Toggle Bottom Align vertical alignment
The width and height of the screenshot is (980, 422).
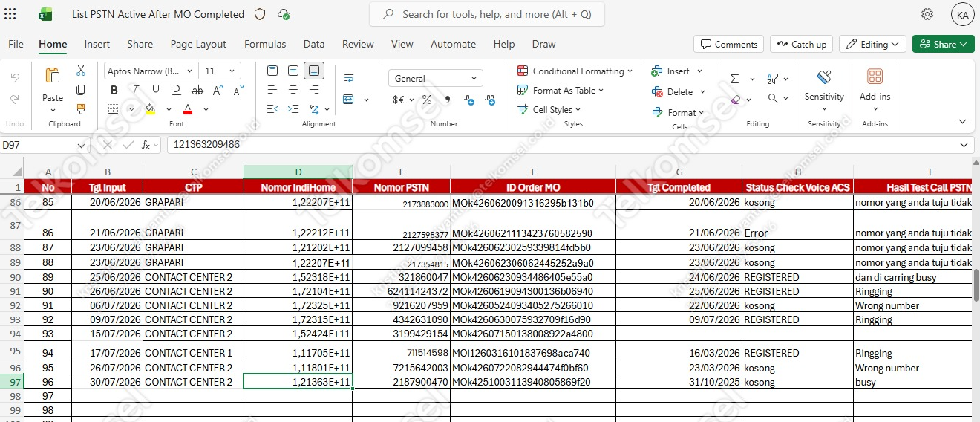pos(314,71)
